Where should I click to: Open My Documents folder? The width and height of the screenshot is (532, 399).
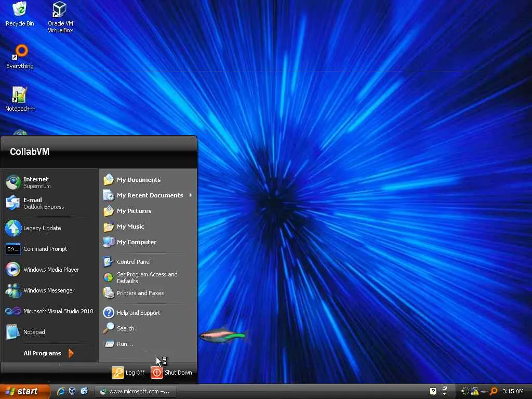click(148, 180)
